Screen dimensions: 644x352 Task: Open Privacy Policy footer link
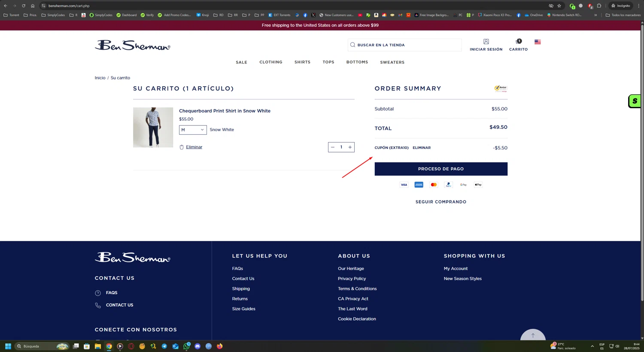tap(352, 279)
